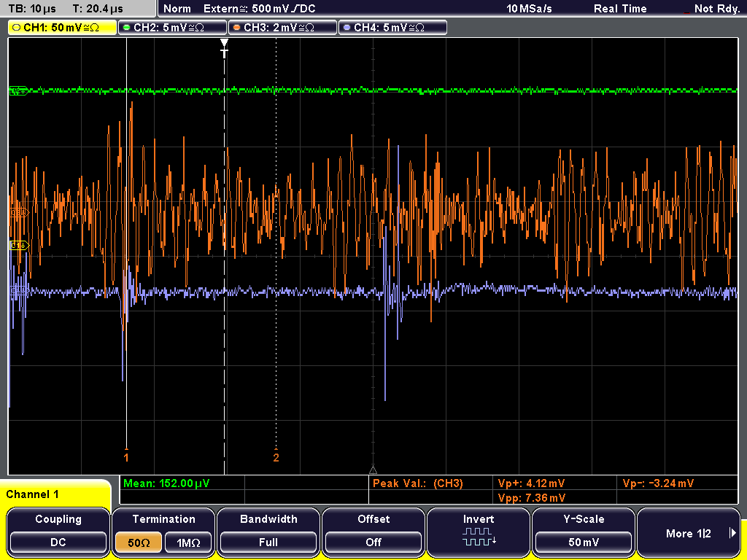Viewport: 747px width, 560px height.
Task: Click the Mean 152.00 µV measurement readout
Action: [166, 483]
